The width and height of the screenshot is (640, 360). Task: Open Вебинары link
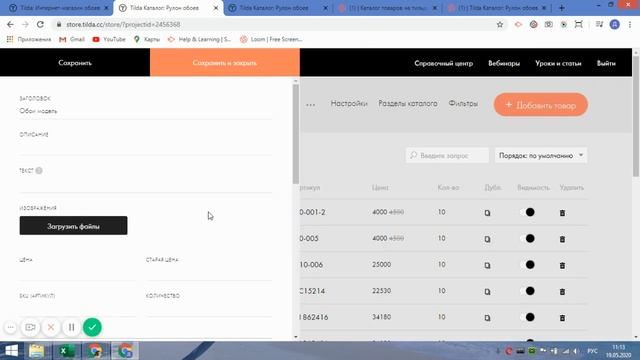504,63
